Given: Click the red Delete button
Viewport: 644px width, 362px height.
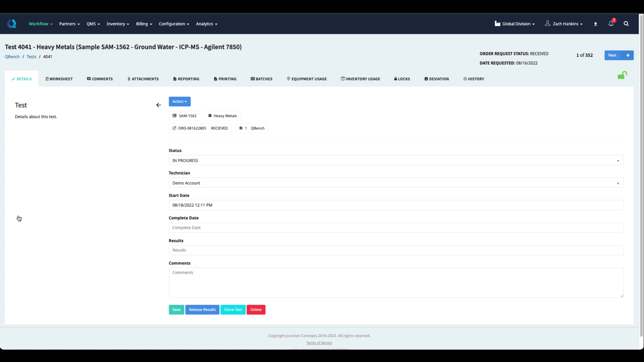Looking at the screenshot, I should (256, 310).
